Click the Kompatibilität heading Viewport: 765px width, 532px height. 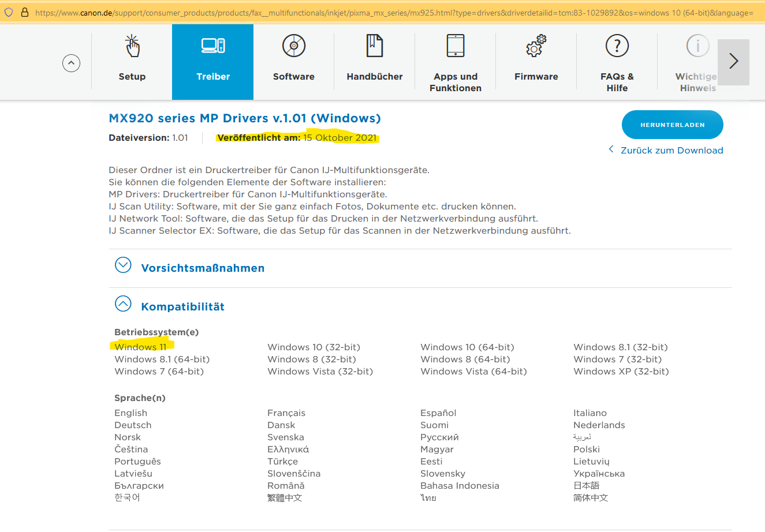pyautogui.click(x=182, y=307)
